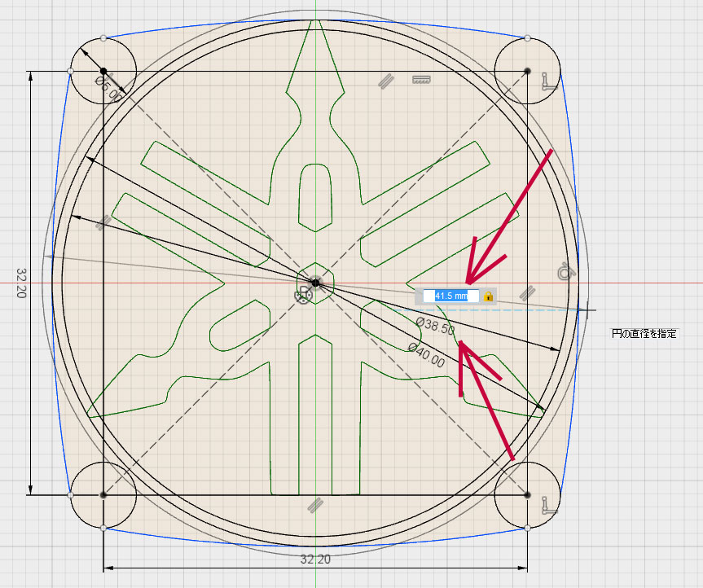
Task: Select the 32.20 horizontal dimension at bottom
Action: (315, 560)
